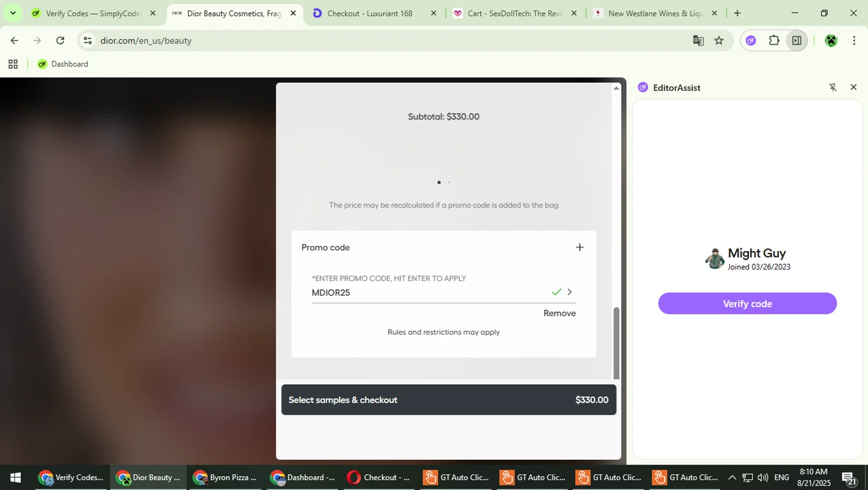
Task: Toggle the browser side panel button
Action: point(797,40)
